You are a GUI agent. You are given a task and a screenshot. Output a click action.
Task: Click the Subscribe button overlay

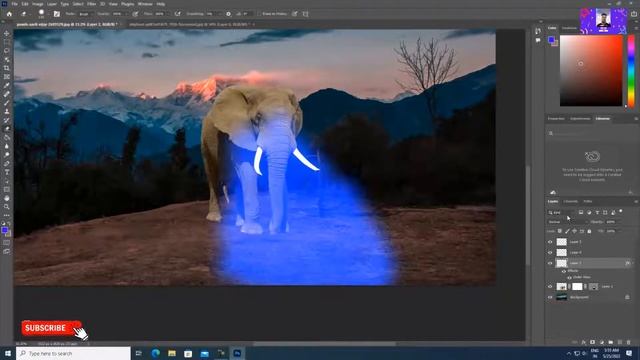(x=51, y=328)
